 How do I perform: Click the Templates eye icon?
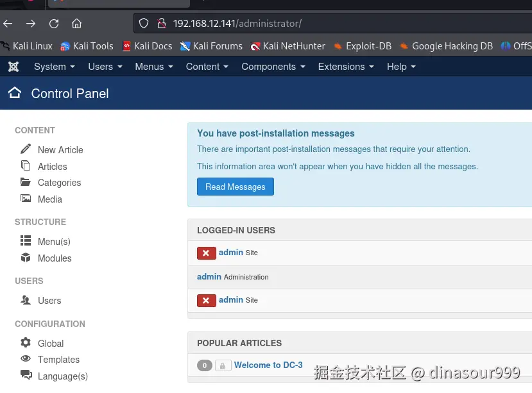click(x=26, y=358)
